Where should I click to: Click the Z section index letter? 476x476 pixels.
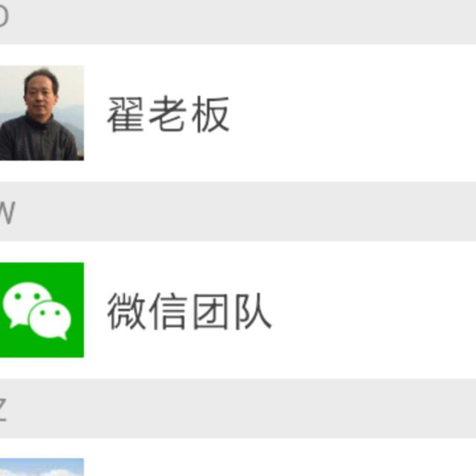click(x=3, y=410)
